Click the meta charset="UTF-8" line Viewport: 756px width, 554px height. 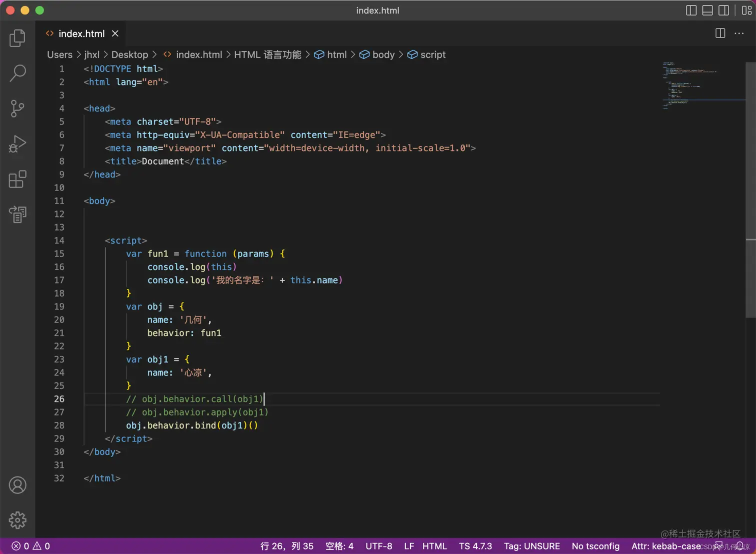163,122
